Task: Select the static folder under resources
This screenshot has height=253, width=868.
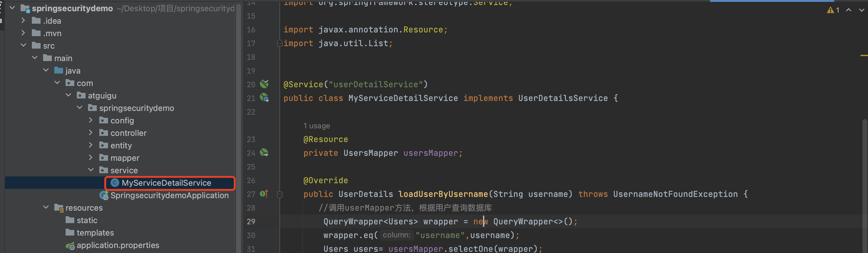Action: pos(87,220)
